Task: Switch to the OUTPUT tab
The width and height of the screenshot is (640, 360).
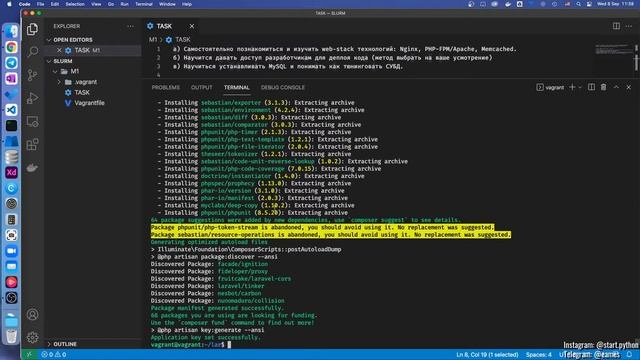Action: click(202, 87)
